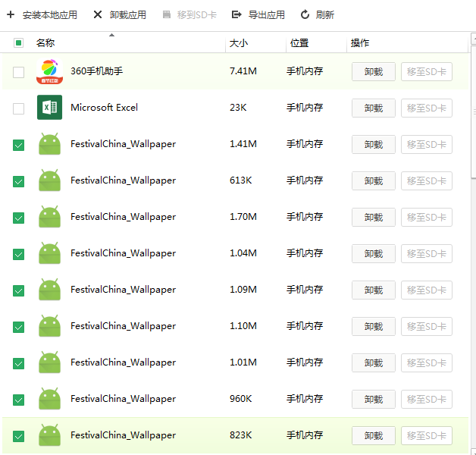This screenshot has width=476, height=455.
Task: Uninstall the 960K FestivalChina_Wallpaper
Action: click(x=373, y=400)
